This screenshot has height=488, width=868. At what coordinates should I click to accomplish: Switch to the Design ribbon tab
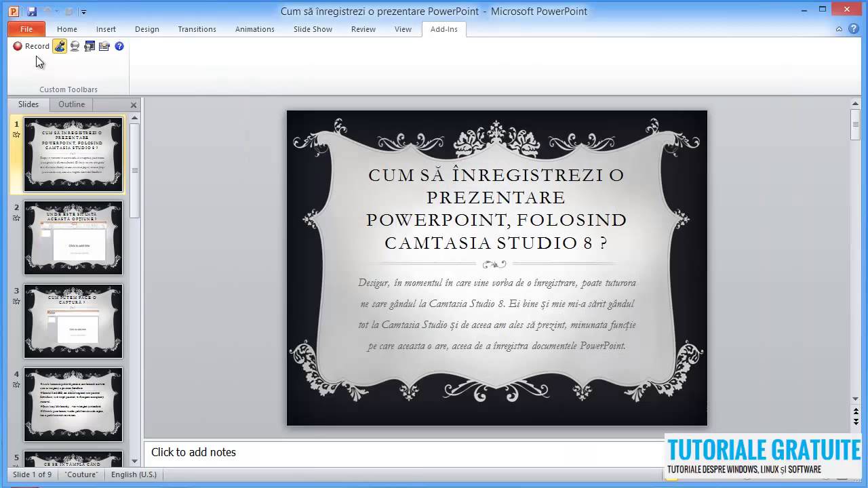[x=147, y=29]
